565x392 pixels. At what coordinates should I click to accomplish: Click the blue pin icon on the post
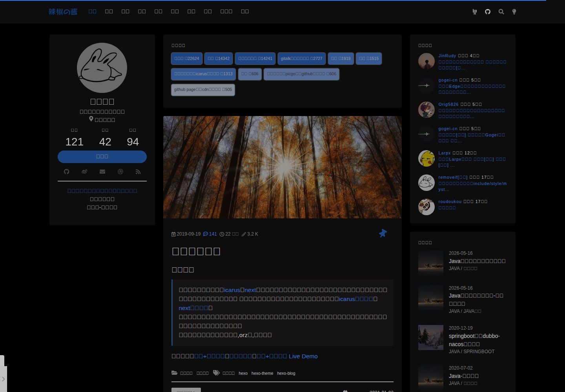tap(383, 233)
